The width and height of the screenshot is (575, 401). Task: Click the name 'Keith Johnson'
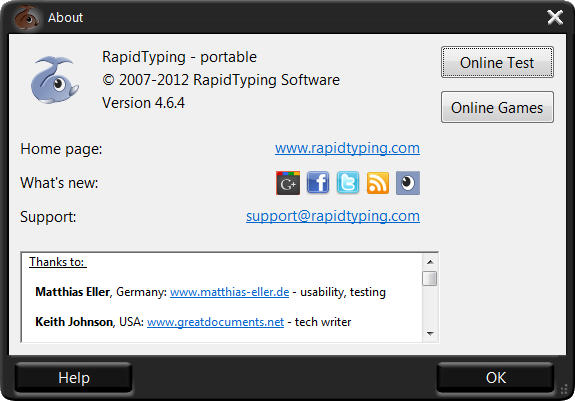tap(74, 322)
